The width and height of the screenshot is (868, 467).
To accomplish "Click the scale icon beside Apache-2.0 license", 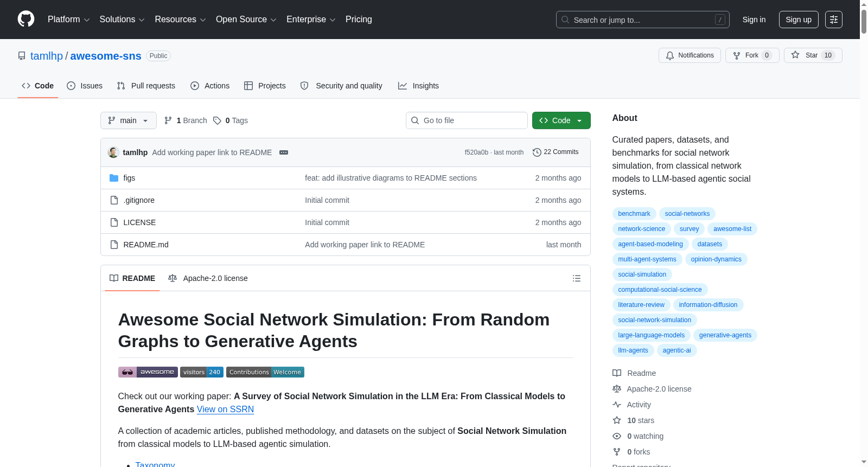I will pos(617,389).
